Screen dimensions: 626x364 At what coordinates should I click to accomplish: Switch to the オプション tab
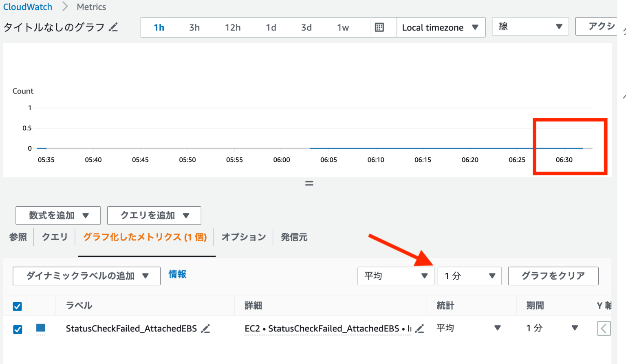(243, 237)
